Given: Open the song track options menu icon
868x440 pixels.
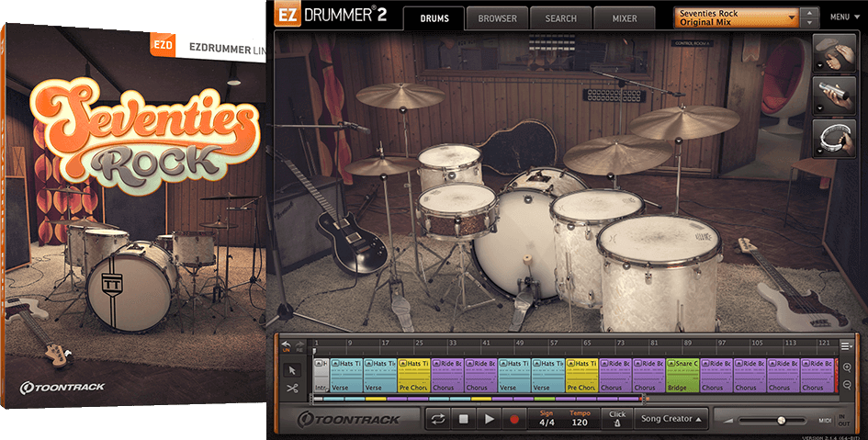Looking at the screenshot, I should (846, 346).
